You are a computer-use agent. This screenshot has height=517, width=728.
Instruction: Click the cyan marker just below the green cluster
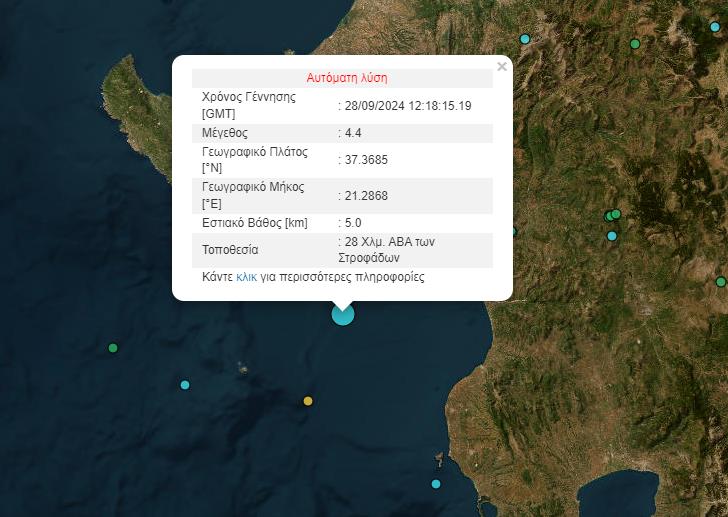point(612,236)
